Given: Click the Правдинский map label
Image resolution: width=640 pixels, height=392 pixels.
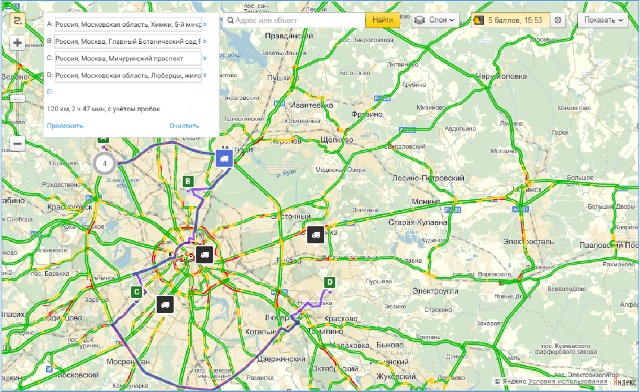Looking at the screenshot, I should pos(289,36).
